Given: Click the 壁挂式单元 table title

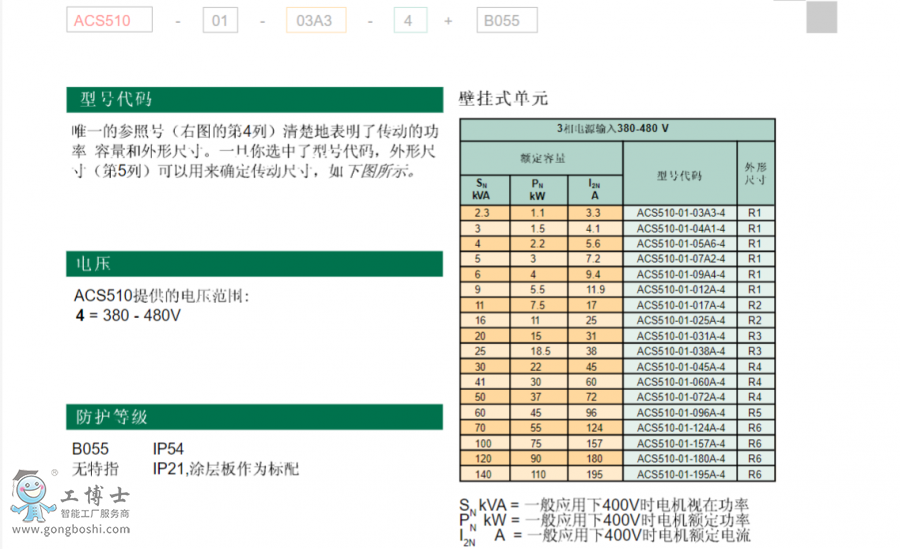Looking at the screenshot, I should [503, 99].
